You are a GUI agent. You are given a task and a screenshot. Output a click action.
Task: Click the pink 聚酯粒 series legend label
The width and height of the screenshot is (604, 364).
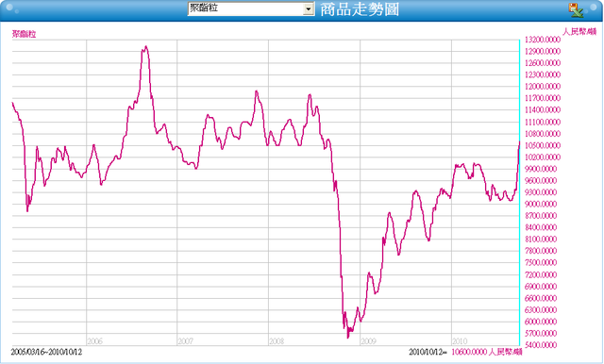24,34
